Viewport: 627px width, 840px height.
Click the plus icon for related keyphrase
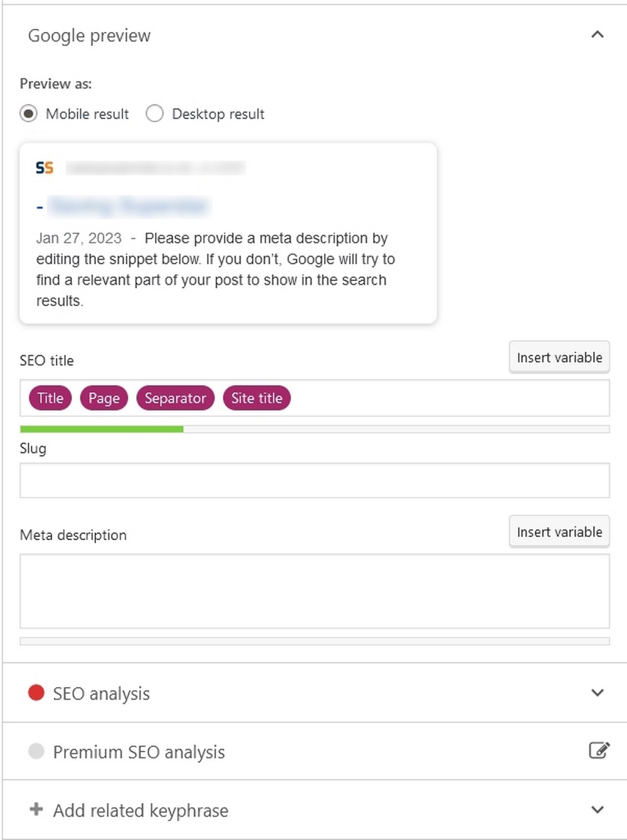(36, 809)
